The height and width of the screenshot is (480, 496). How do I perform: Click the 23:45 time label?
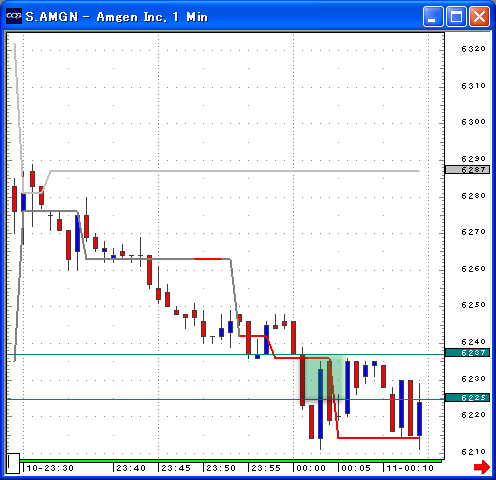point(176,468)
